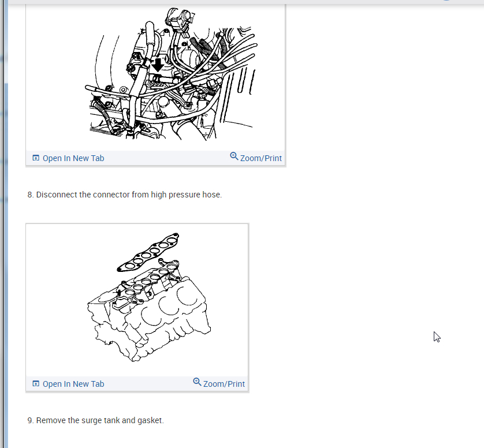
Task: Click step 8 text about high pressure hose
Action: (125, 195)
